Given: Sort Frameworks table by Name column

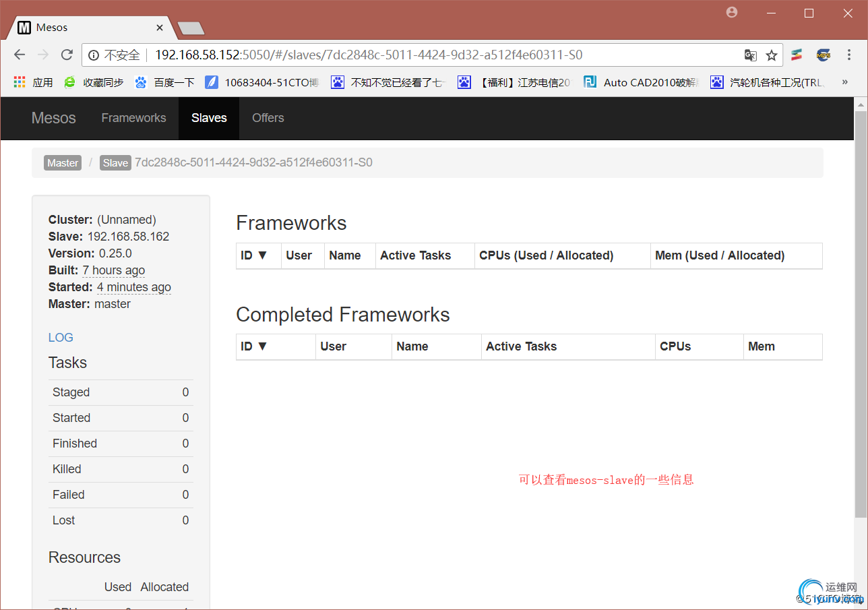Looking at the screenshot, I should (x=350, y=255).
